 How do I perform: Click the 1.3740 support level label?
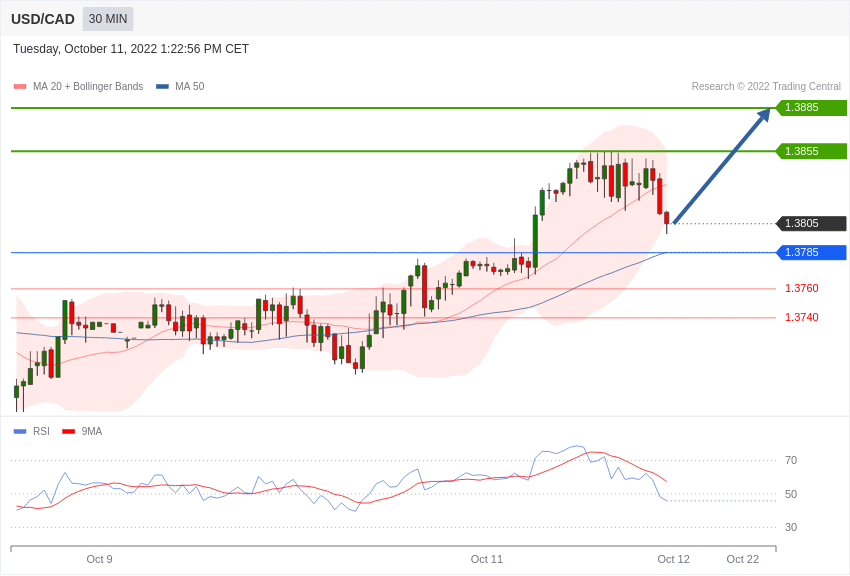[x=801, y=317]
